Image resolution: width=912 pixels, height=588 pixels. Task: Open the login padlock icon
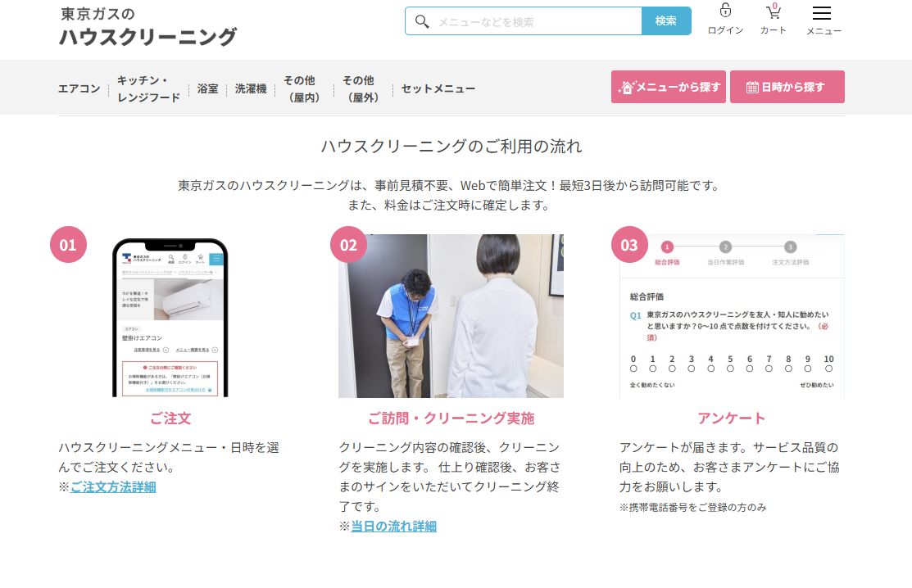click(725, 11)
